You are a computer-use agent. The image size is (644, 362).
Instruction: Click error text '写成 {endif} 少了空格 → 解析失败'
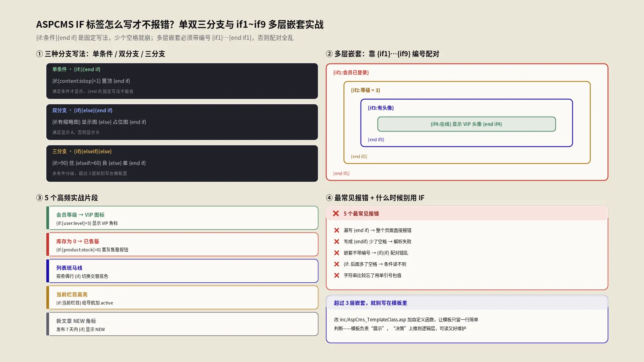pos(378,242)
